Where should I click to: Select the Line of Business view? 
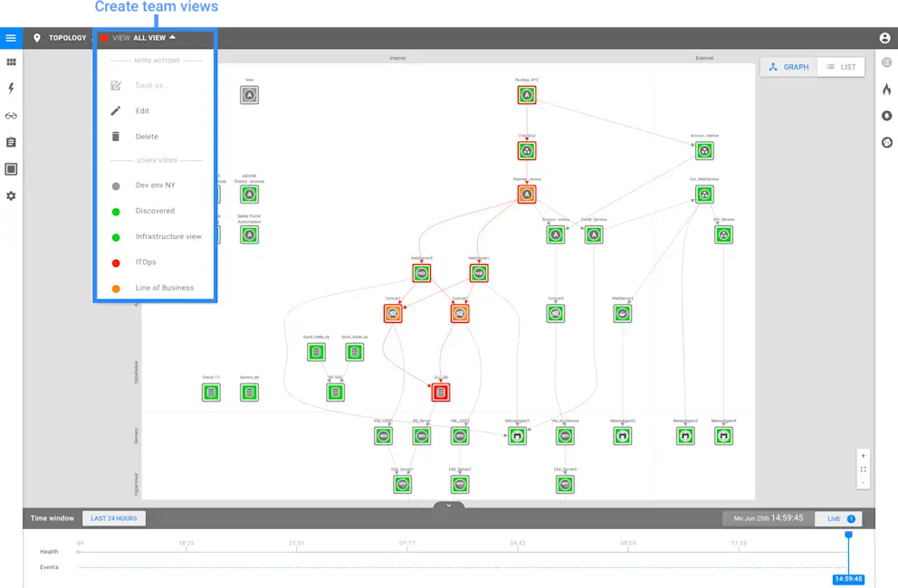[166, 288]
